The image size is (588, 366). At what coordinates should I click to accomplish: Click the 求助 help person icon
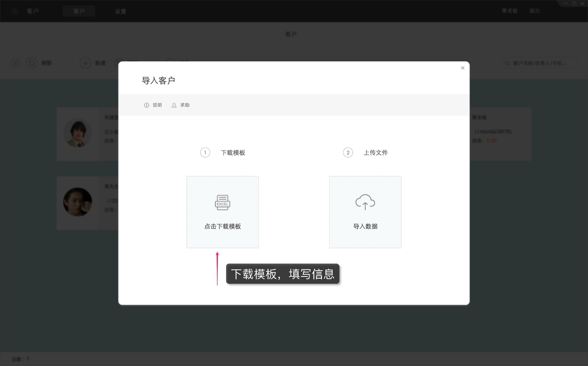[174, 105]
